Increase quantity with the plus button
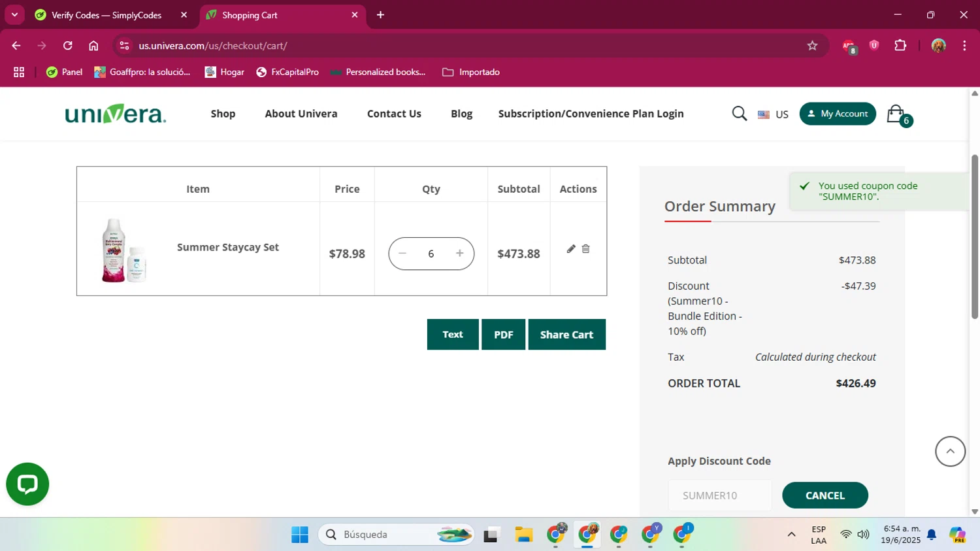Screen dimensions: 980x551 460,254
